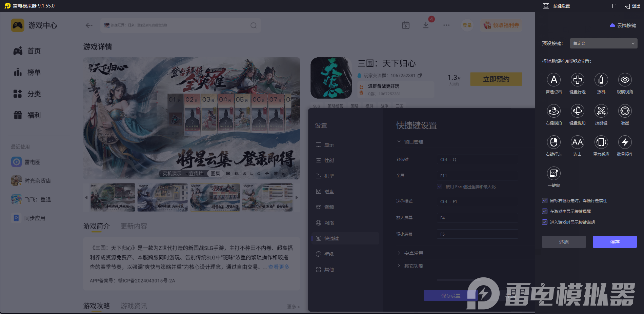Select the 批量操作 lightning icon

click(x=625, y=142)
